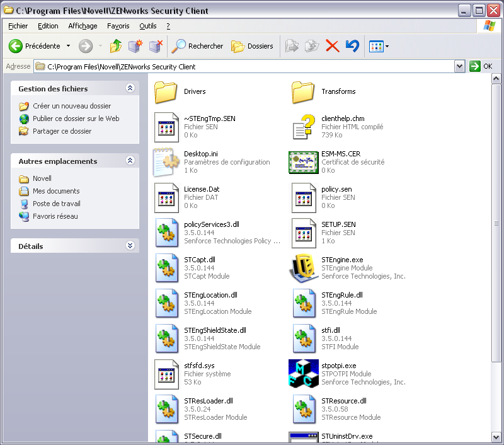Screen dimensions: 504x445
Task: Toggle the Dossiers folder pane button
Action: pos(252,46)
